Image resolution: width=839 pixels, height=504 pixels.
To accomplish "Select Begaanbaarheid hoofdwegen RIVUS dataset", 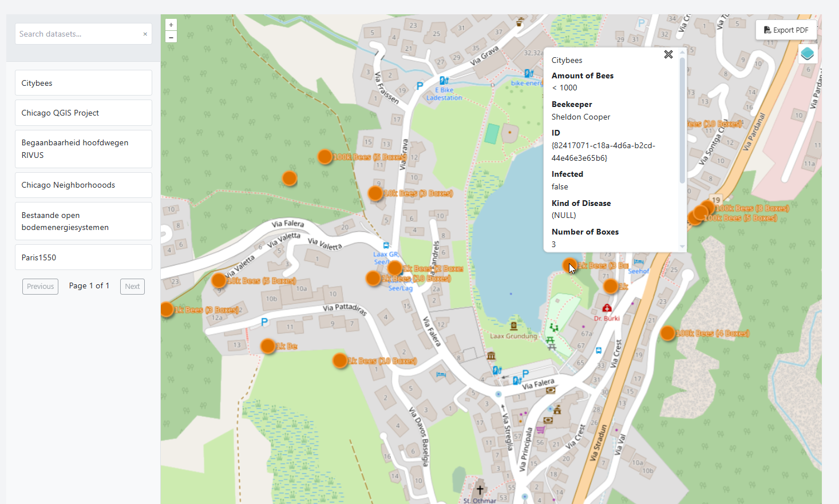I will [84, 149].
